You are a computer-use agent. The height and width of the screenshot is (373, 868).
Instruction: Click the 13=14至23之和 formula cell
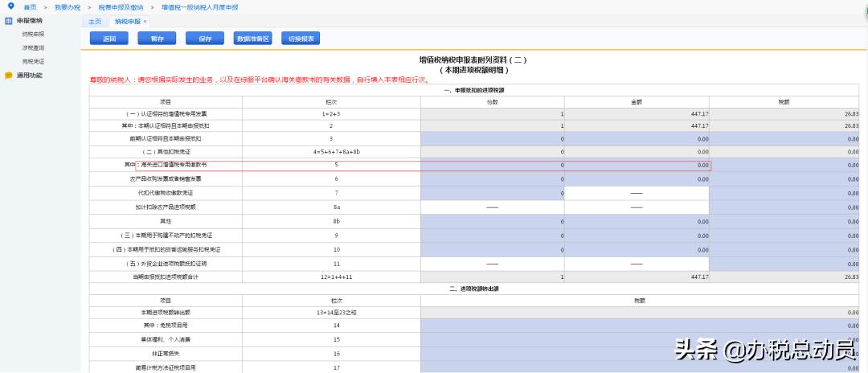(x=337, y=313)
